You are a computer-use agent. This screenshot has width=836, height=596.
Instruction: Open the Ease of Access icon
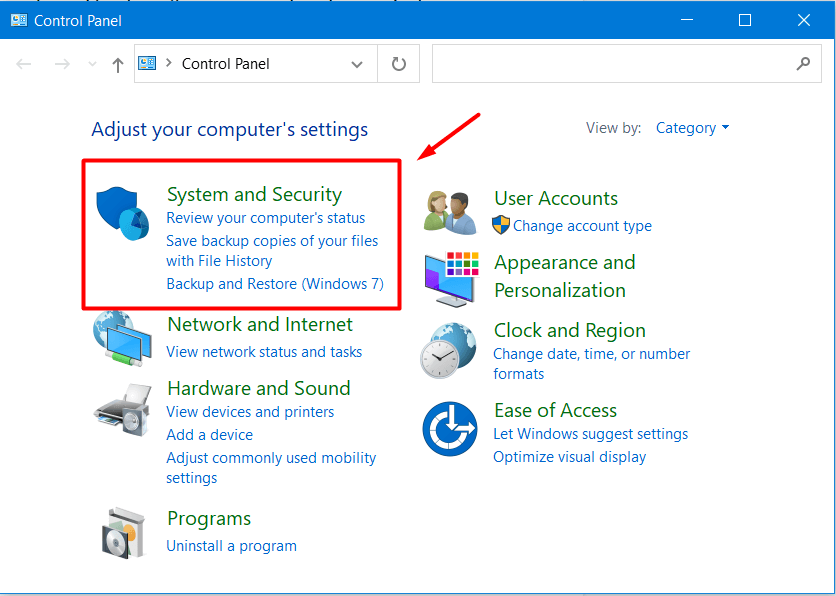coord(449,429)
